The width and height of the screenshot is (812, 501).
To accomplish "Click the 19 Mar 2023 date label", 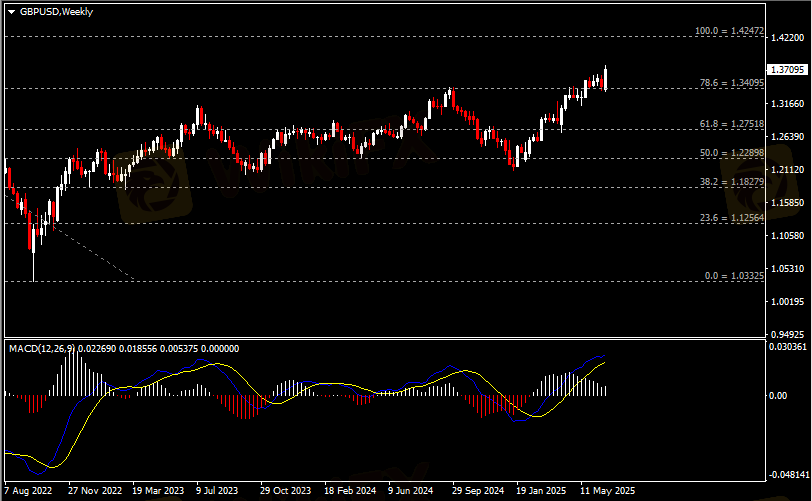I will (x=158, y=491).
